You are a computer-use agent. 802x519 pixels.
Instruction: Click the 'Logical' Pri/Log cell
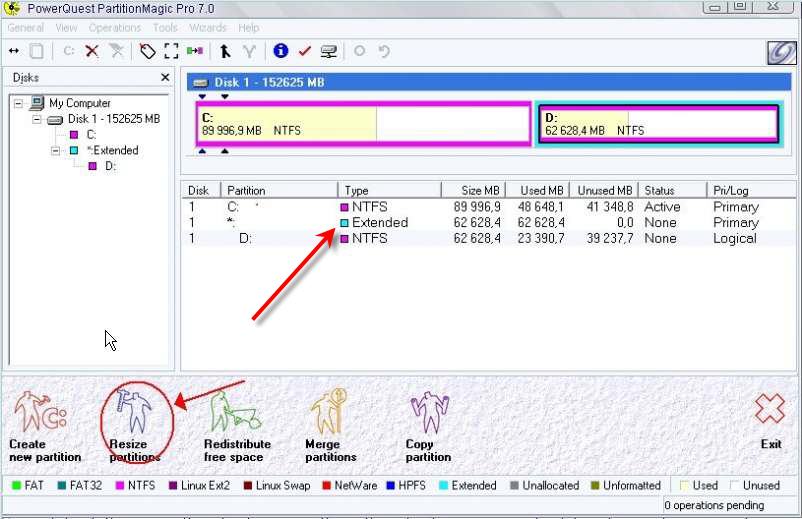point(735,238)
